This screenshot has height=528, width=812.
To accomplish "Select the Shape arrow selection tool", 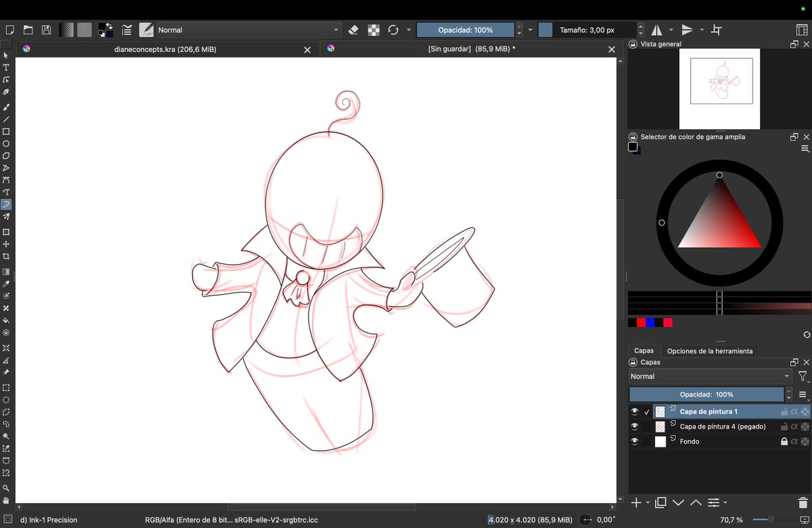I will [x=6, y=56].
